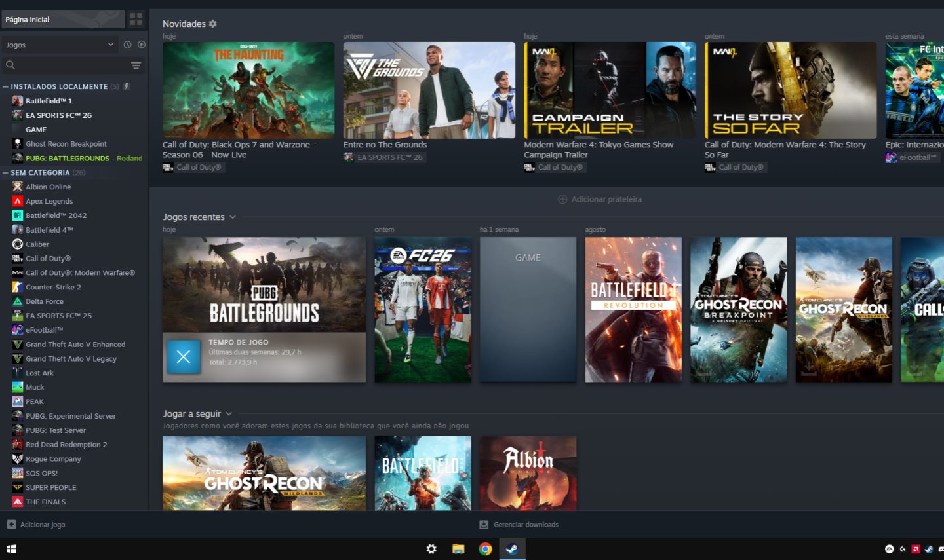Open Gerenciar downloads
This screenshot has width=944, height=560.
(x=519, y=524)
